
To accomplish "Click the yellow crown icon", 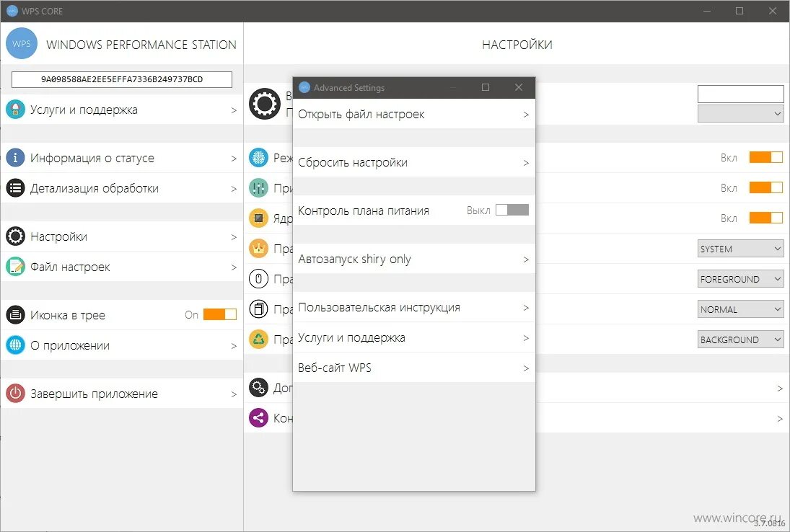I will [260, 248].
